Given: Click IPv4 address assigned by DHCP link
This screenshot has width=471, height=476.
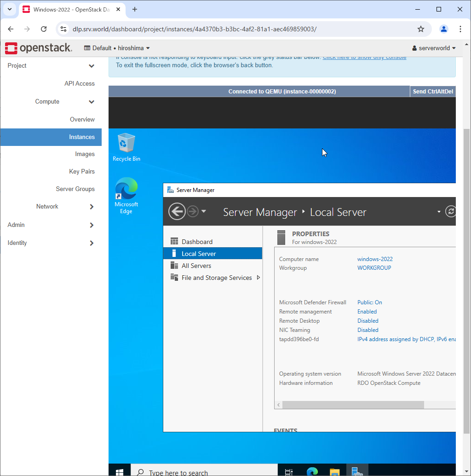Looking at the screenshot, I should (407, 339).
